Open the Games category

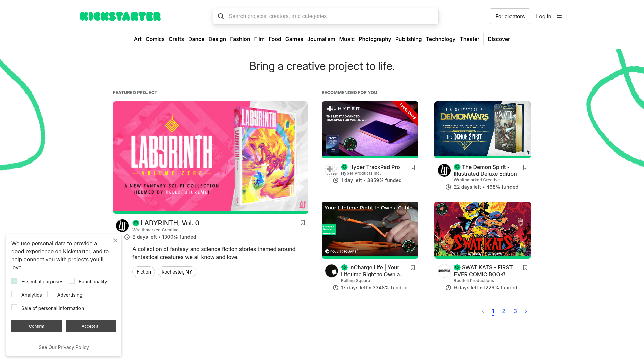pos(294,39)
